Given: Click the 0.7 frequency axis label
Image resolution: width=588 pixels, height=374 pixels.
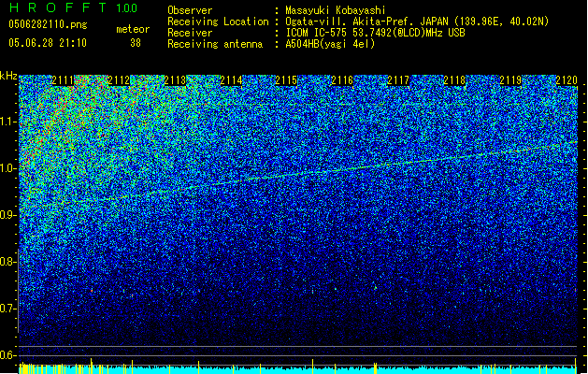Looking at the screenshot, I should pyautogui.click(x=8, y=309).
